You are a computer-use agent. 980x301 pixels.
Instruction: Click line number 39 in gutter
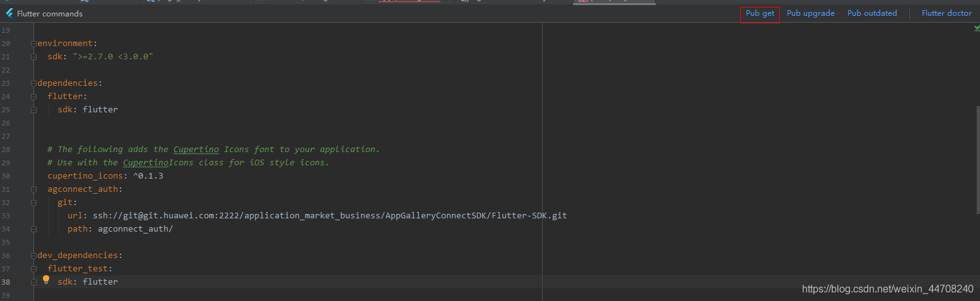pos(6,295)
